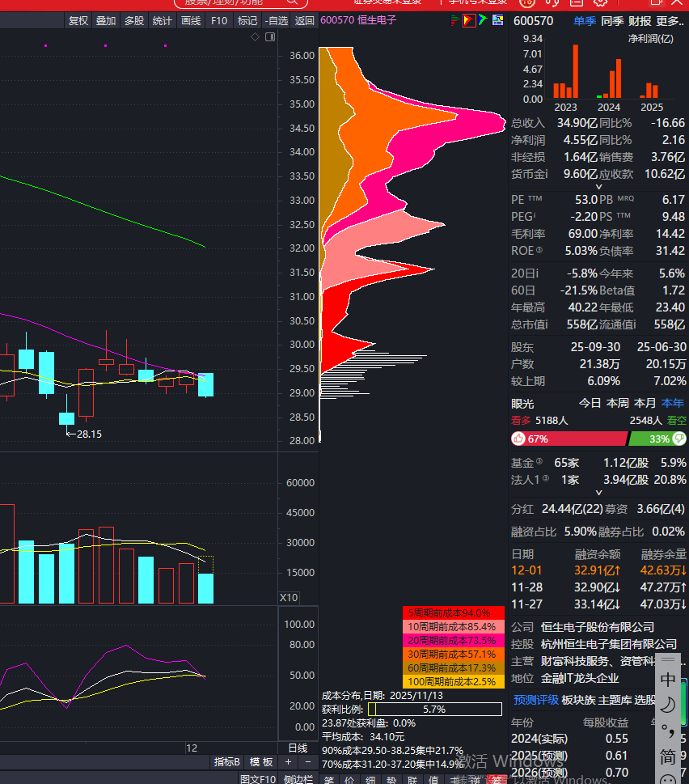Click IME 中 language indicator
The width and height of the screenshot is (689, 784).
coord(668,680)
